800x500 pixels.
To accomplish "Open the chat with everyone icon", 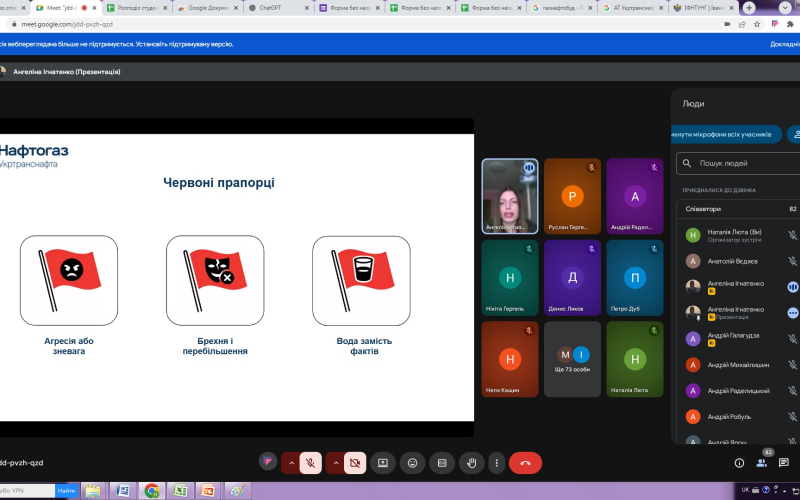I will pyautogui.click(x=784, y=463).
